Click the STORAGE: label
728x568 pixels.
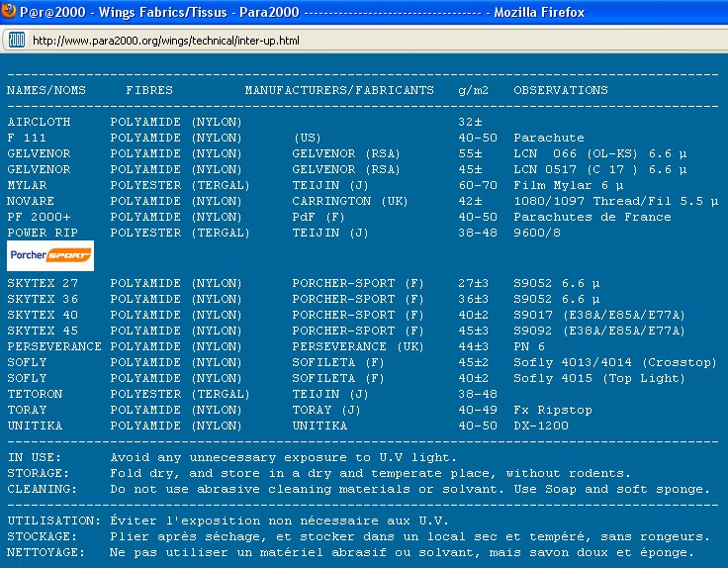click(x=39, y=473)
